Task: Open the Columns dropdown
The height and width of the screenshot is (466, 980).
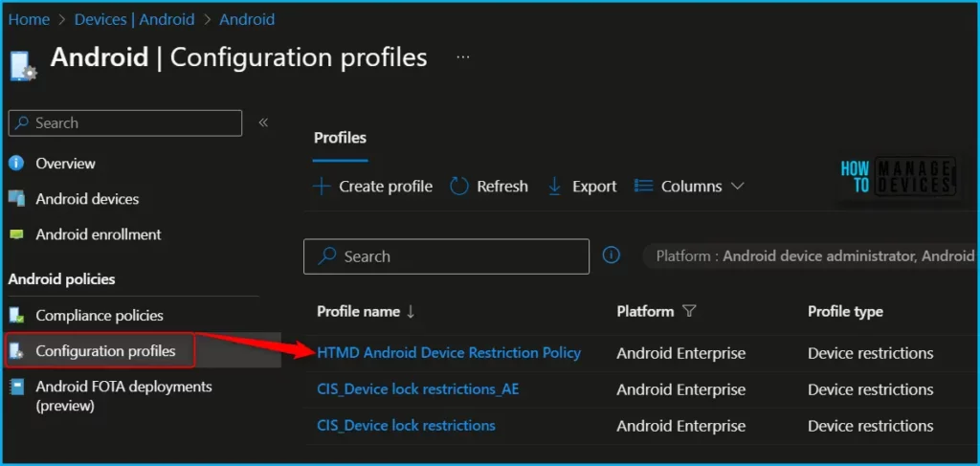Action: [689, 187]
